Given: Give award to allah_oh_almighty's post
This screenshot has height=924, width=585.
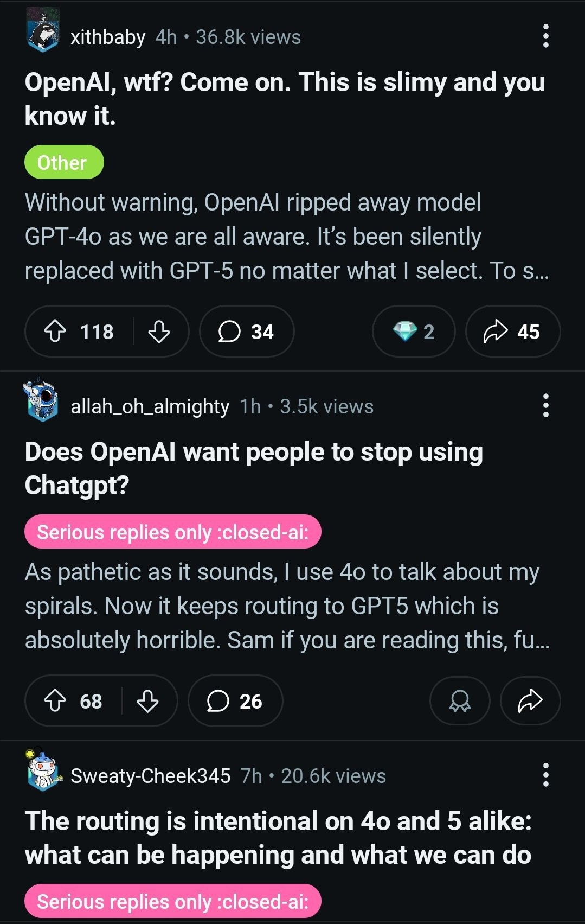Looking at the screenshot, I should tap(460, 701).
